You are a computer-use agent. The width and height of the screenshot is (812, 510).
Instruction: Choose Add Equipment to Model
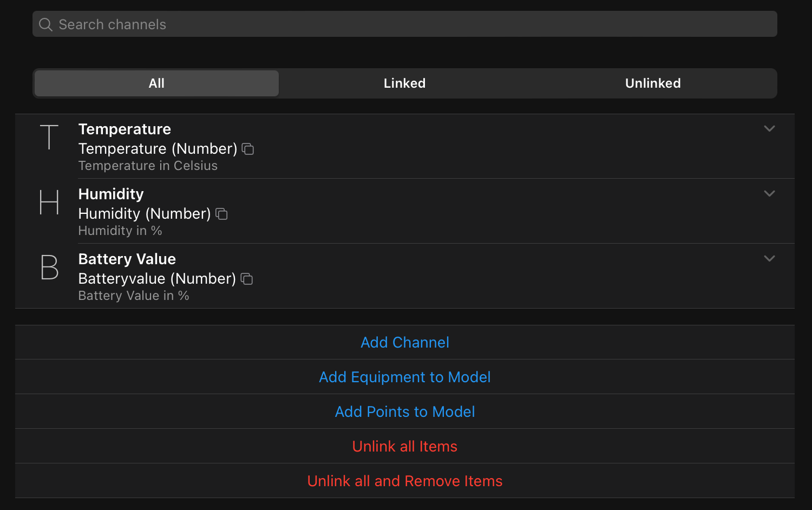(405, 377)
